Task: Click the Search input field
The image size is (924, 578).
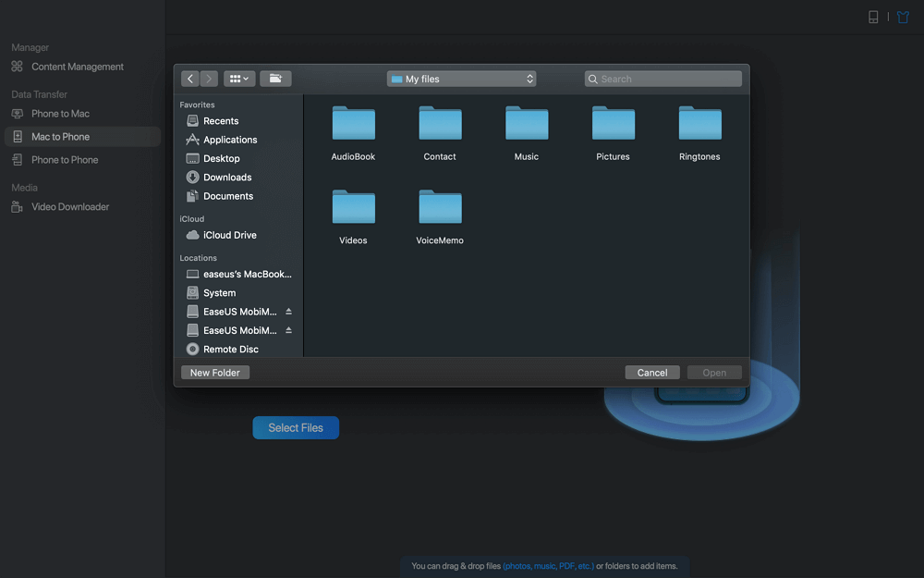Action: pos(669,80)
